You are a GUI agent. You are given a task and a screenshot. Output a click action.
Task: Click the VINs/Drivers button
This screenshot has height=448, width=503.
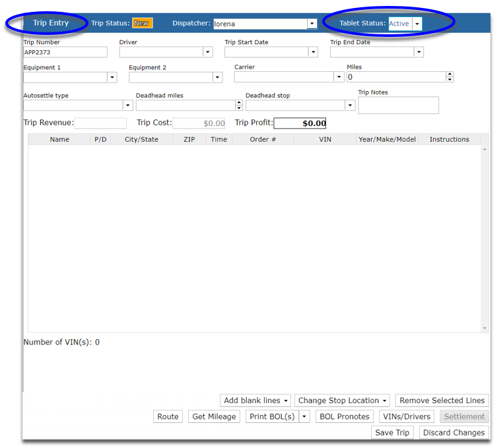tap(407, 416)
